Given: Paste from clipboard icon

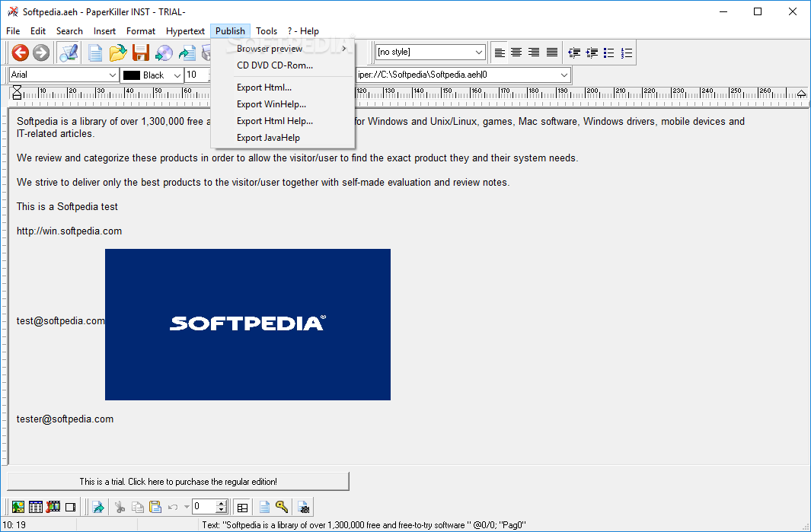Looking at the screenshot, I should coord(155,507).
